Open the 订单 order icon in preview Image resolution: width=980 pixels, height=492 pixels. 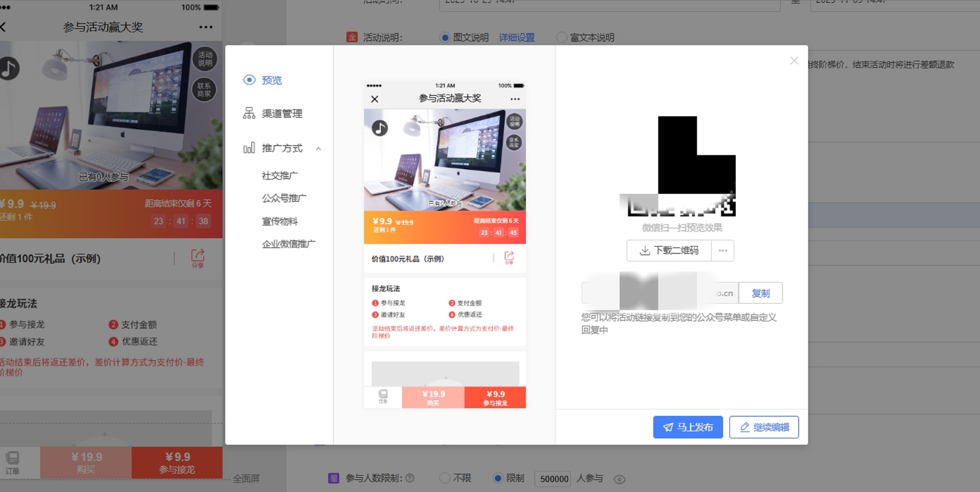(x=383, y=396)
